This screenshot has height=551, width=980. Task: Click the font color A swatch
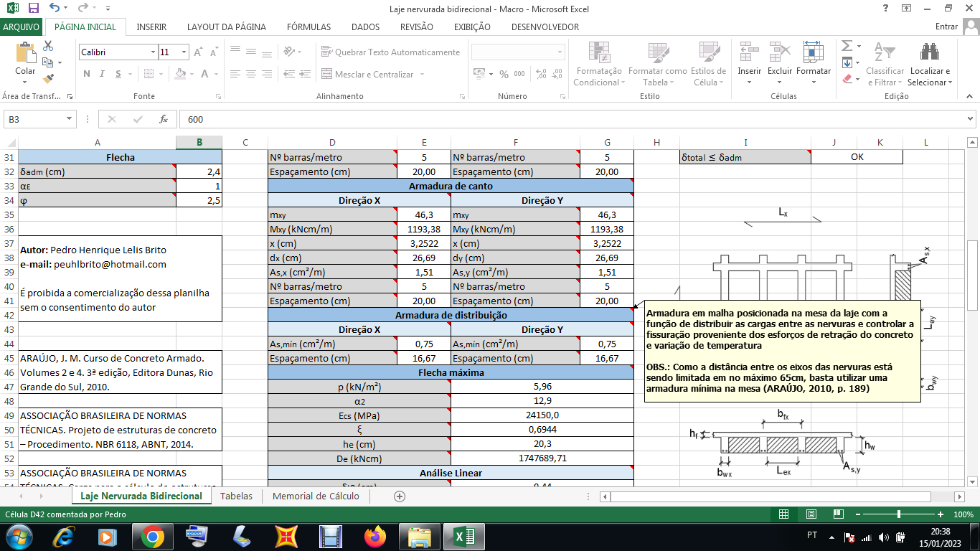tap(205, 74)
